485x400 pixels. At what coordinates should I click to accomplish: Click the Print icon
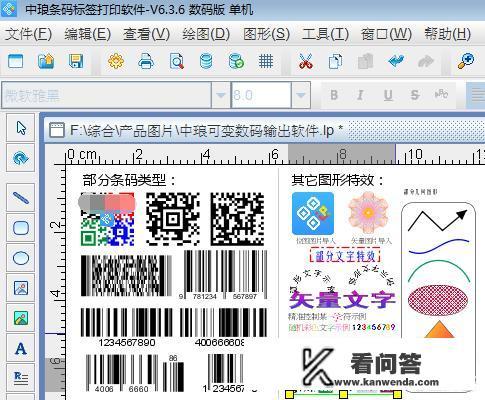point(146,61)
